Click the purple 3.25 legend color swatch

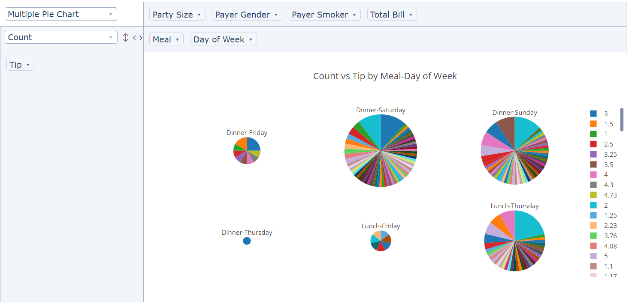593,155
